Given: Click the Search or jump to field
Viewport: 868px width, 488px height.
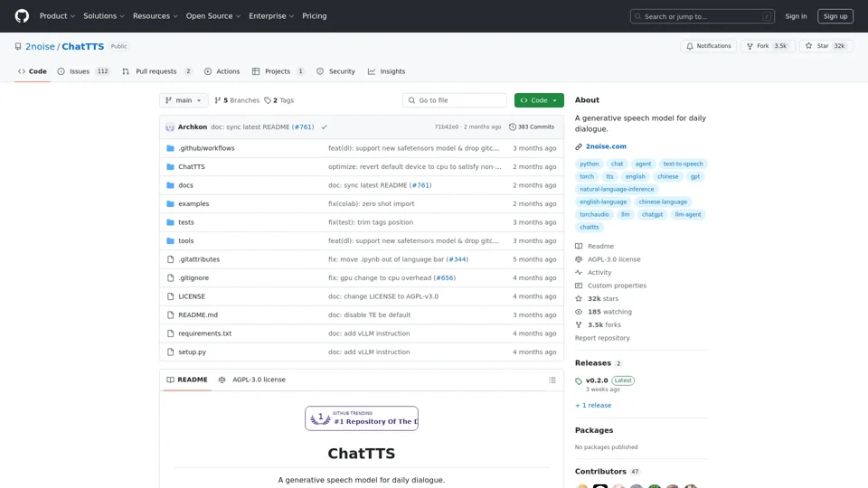Looking at the screenshot, I should pos(702,16).
